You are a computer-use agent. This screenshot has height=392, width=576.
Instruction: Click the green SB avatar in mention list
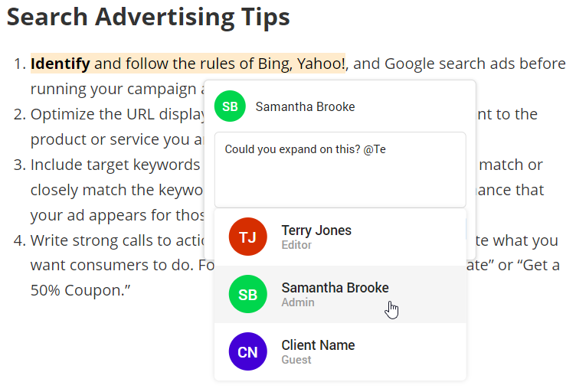click(247, 294)
